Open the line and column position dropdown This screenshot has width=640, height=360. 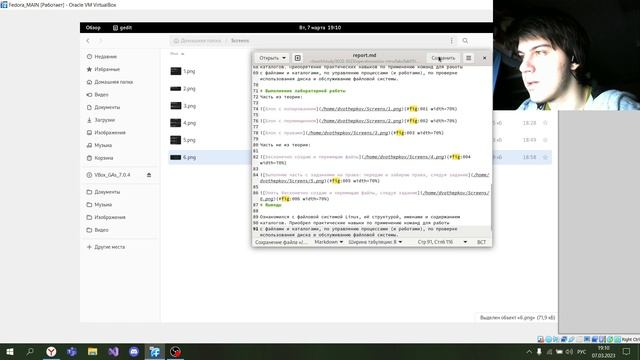(442, 242)
